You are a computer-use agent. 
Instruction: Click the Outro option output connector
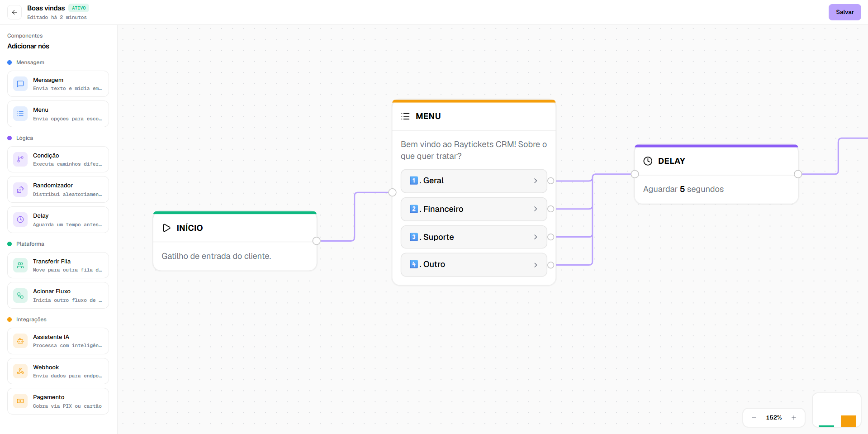tap(550, 265)
